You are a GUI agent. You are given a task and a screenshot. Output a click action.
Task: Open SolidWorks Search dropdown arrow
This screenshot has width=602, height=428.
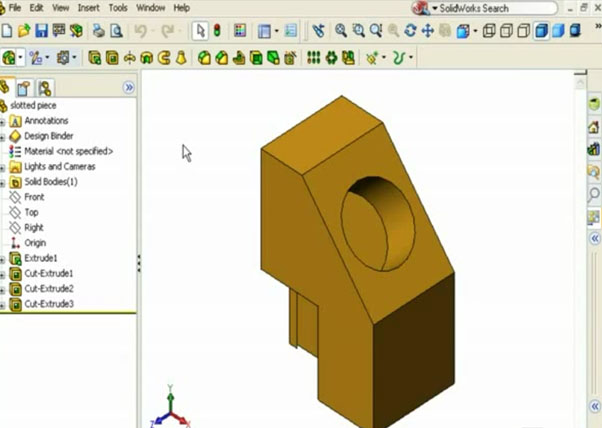click(x=435, y=8)
